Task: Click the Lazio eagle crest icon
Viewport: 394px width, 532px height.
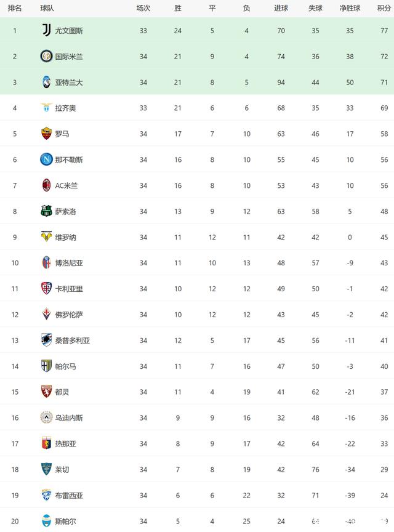Action: 47,108
